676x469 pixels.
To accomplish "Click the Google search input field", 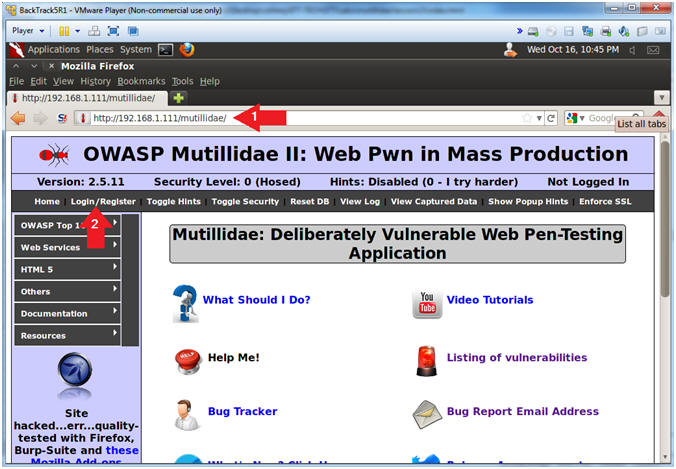I will [604, 118].
